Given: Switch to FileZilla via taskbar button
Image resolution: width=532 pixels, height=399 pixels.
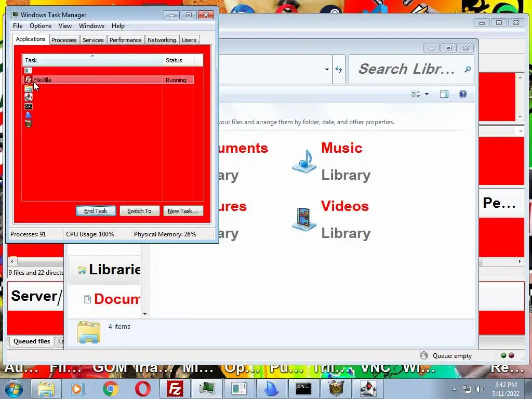Looking at the screenshot, I should point(175,389).
